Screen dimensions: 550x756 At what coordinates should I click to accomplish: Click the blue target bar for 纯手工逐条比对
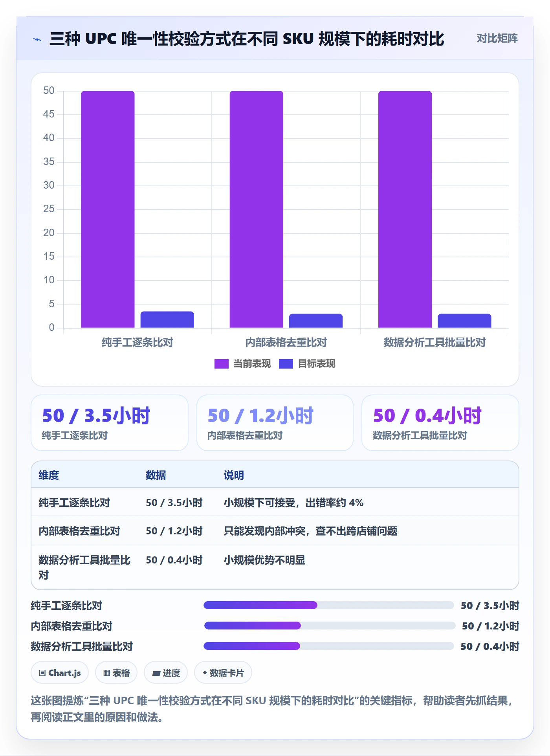click(x=167, y=319)
